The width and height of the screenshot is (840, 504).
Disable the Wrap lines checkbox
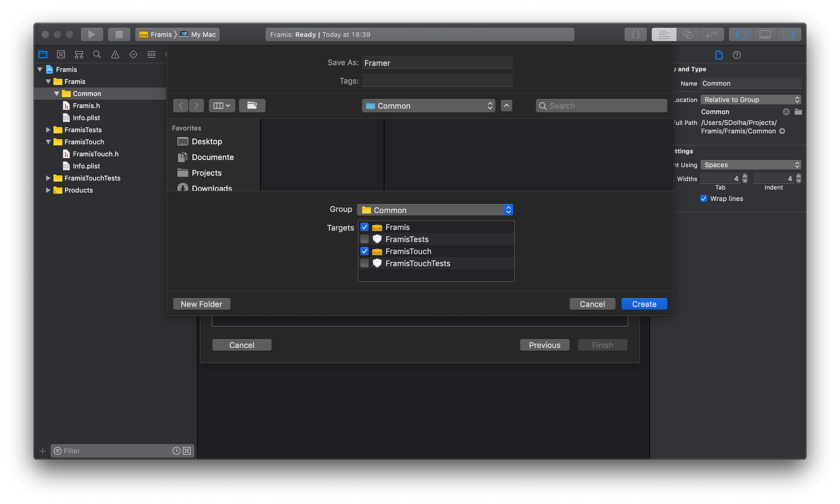[703, 198]
